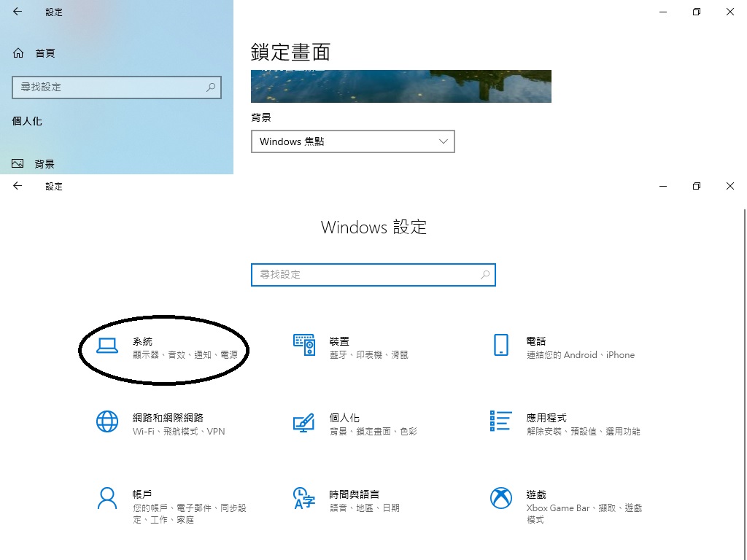Restore down the Windows 設定 window
The height and width of the screenshot is (560, 747).
pos(697,186)
